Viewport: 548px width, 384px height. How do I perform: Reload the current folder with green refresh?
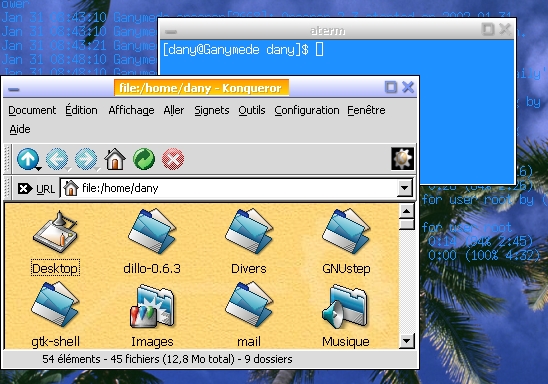[144, 159]
